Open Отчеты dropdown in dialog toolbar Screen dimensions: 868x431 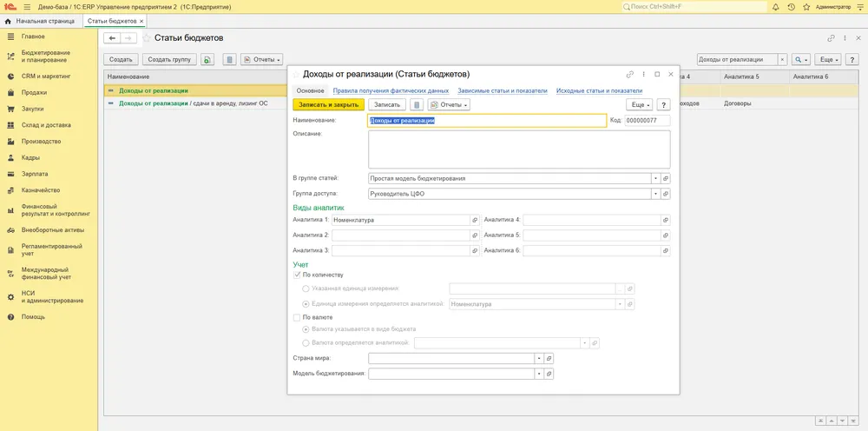click(x=449, y=104)
